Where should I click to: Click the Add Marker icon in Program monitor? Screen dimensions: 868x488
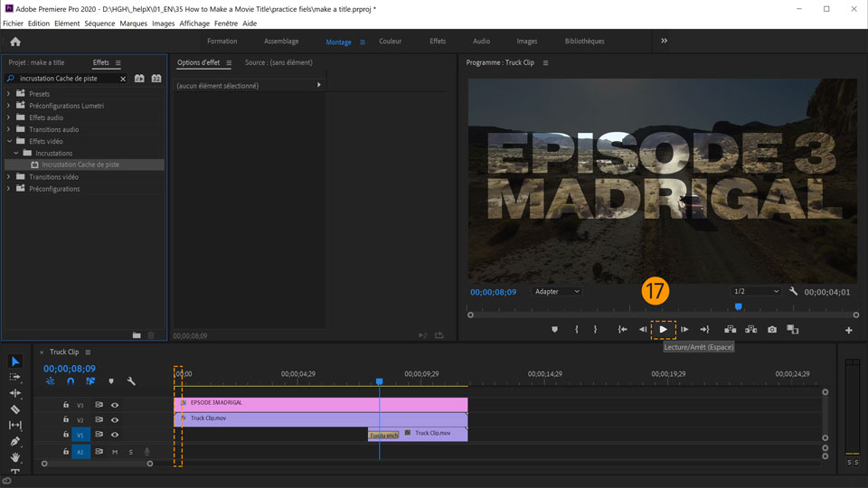click(554, 330)
